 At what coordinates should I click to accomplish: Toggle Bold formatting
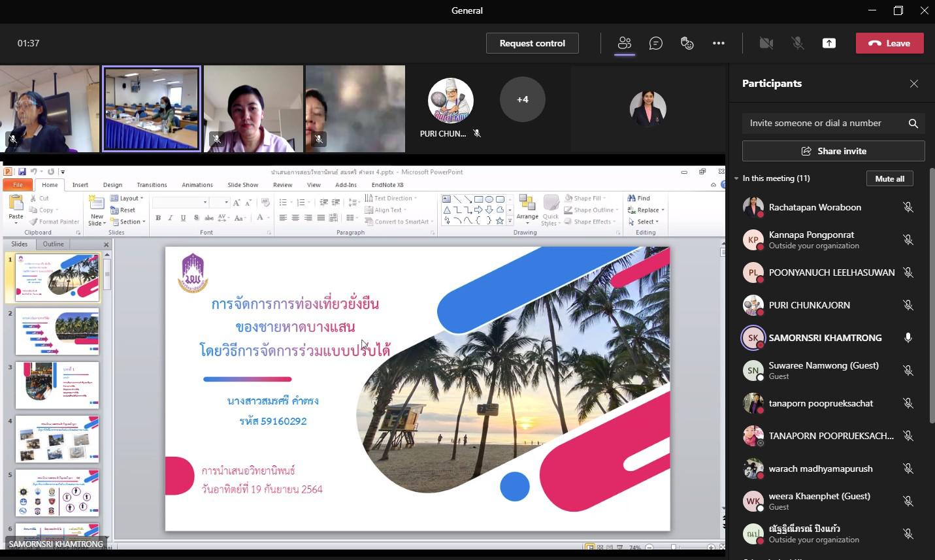pos(158,218)
